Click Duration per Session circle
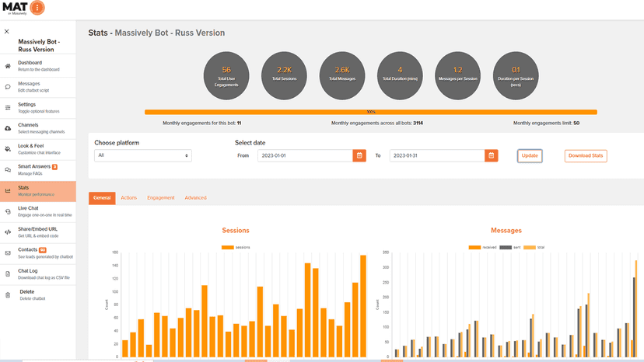Image resolution: width=644 pixels, height=362 pixels. 516,75
